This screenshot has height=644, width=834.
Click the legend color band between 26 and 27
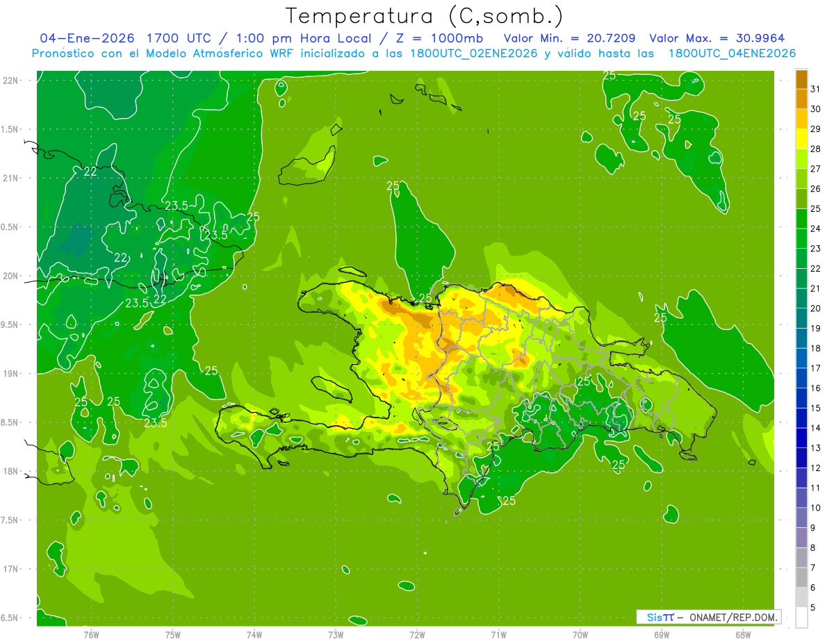(x=801, y=179)
